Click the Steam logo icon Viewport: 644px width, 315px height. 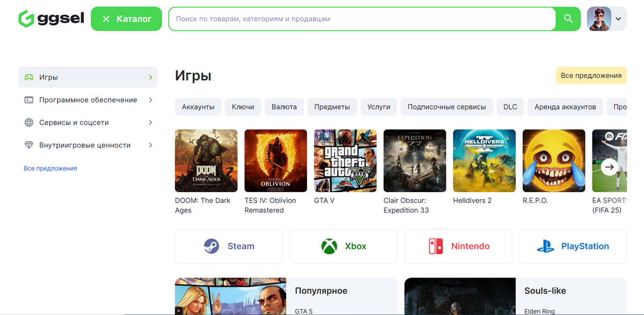(x=211, y=246)
